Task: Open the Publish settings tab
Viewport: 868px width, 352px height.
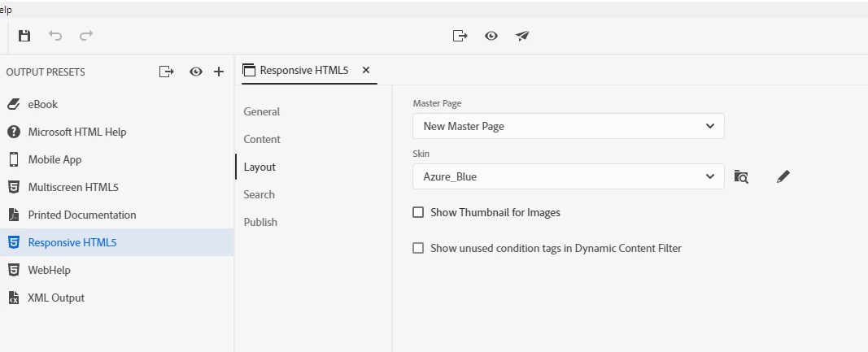Action: coord(260,222)
